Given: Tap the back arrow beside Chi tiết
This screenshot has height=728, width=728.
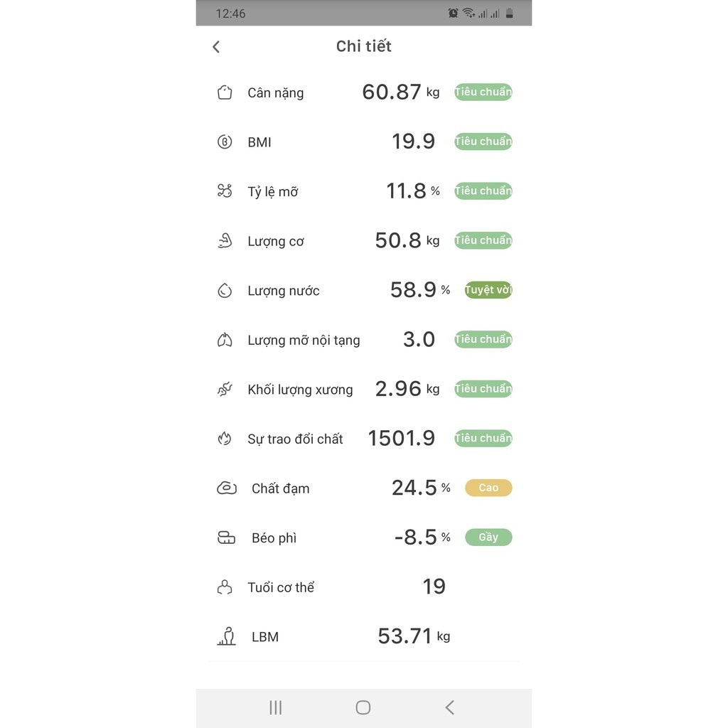Looking at the screenshot, I should 216,47.
